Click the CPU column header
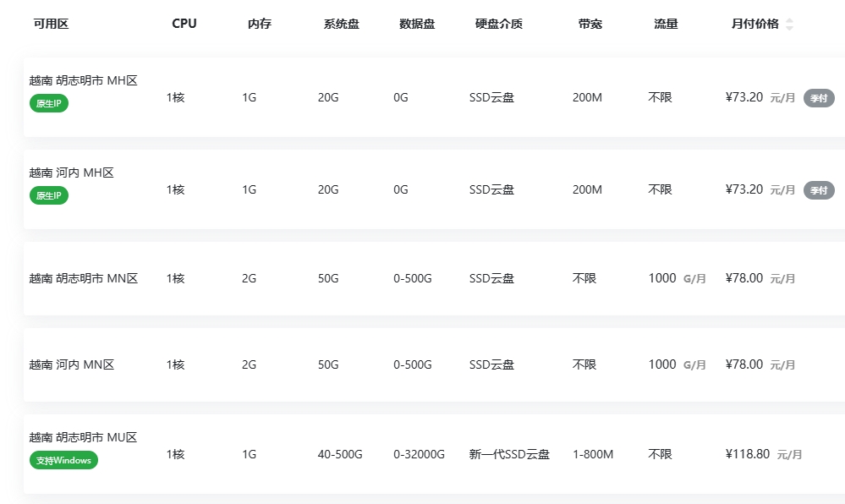Image resolution: width=845 pixels, height=504 pixels. (x=184, y=24)
